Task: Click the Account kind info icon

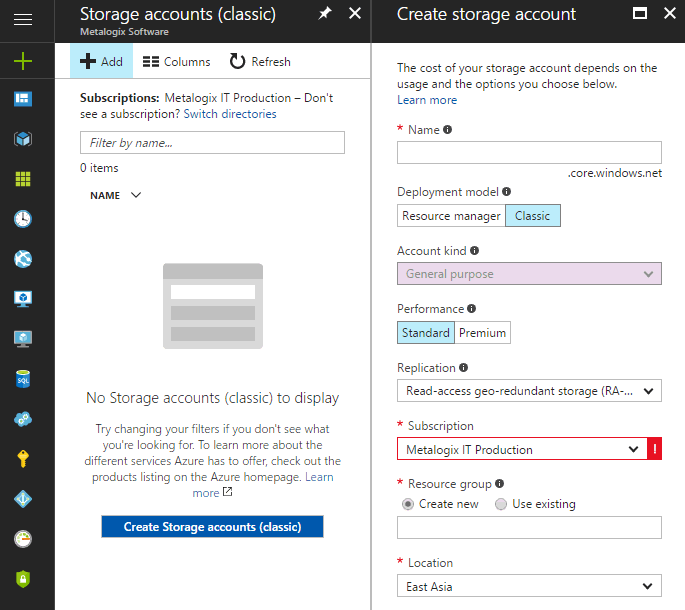Action: (x=474, y=250)
